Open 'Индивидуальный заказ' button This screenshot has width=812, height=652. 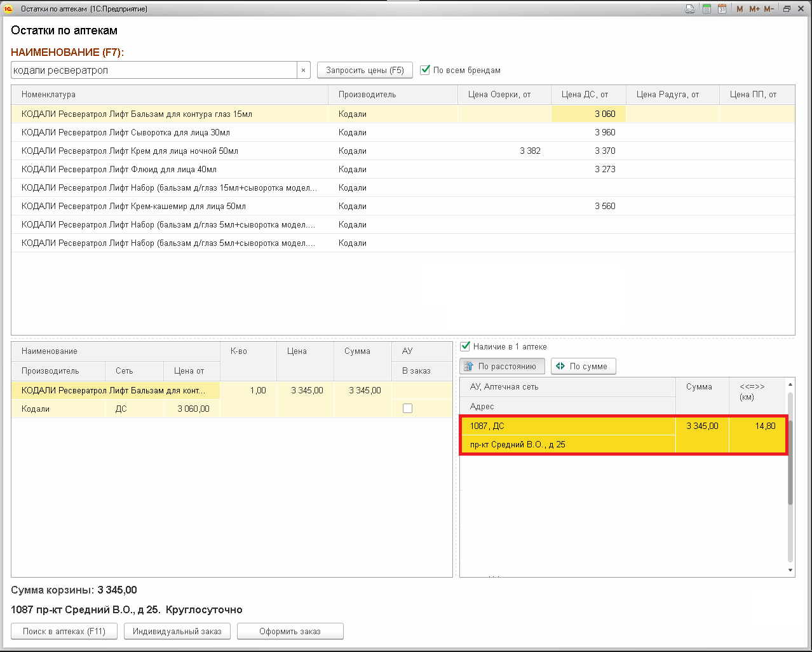click(x=177, y=631)
